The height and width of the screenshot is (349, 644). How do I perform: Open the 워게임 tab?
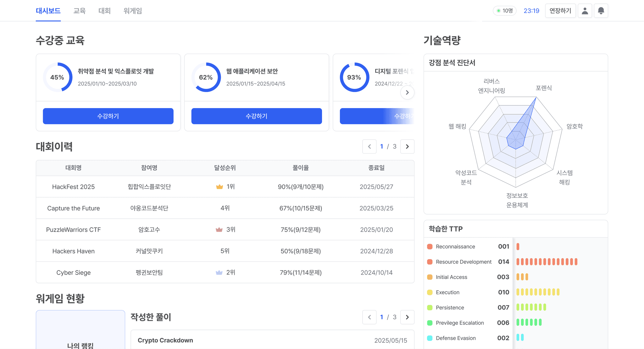133,11
